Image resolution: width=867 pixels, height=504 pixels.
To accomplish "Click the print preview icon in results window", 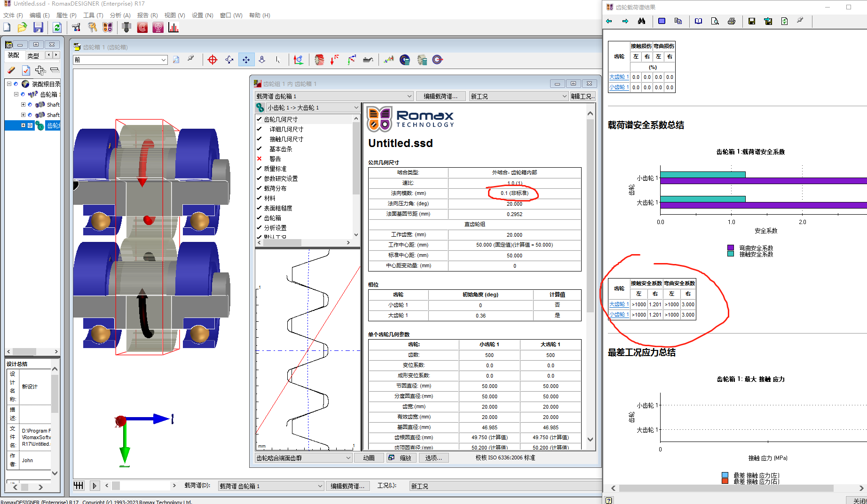I will 715,21.
